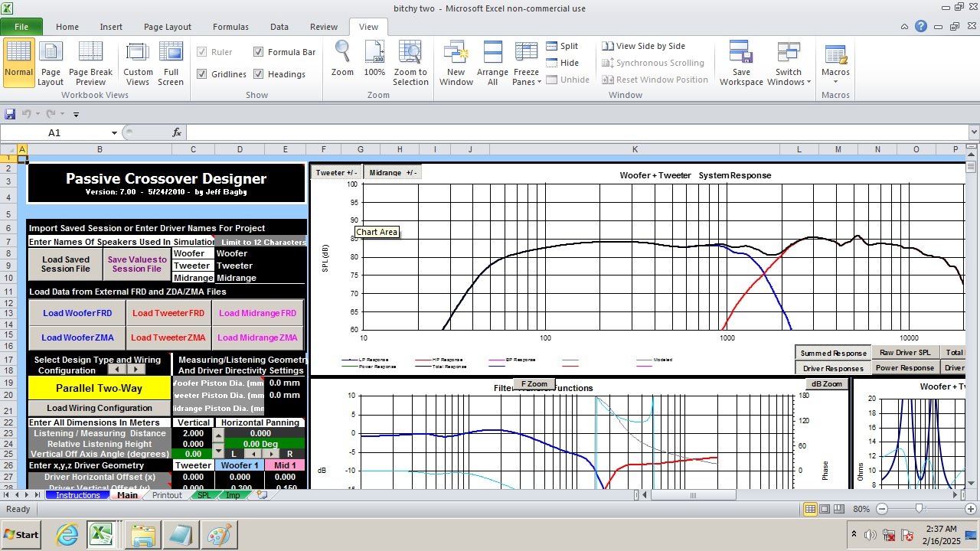The height and width of the screenshot is (551, 980).
Task: Open the Review ribbon tab
Action: click(x=324, y=27)
